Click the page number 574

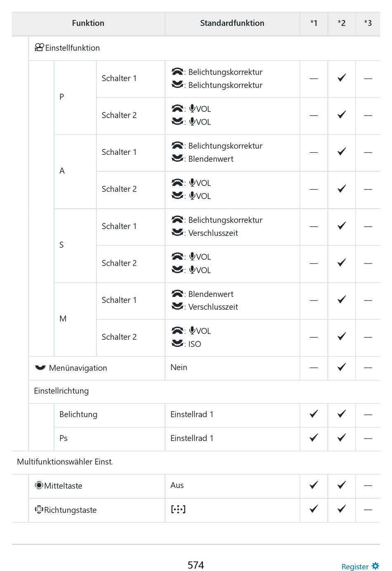pyautogui.click(x=196, y=565)
